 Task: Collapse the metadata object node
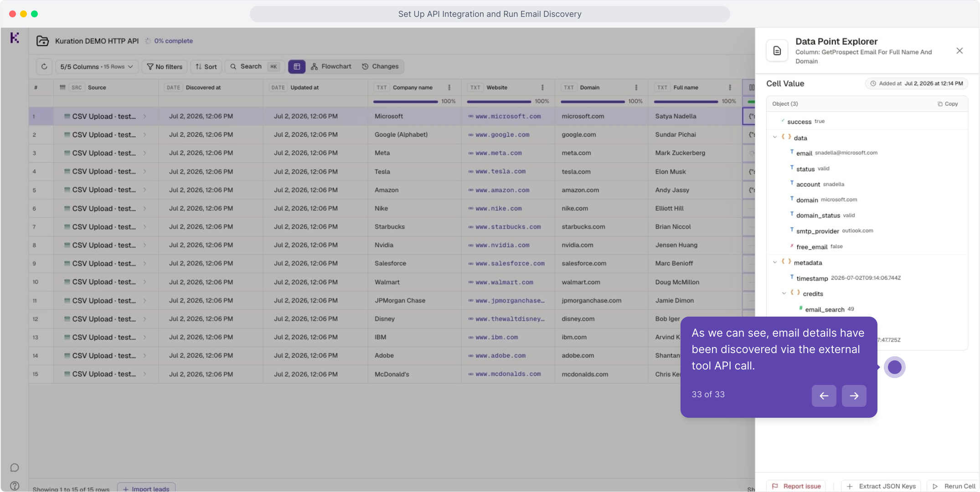[774, 262]
